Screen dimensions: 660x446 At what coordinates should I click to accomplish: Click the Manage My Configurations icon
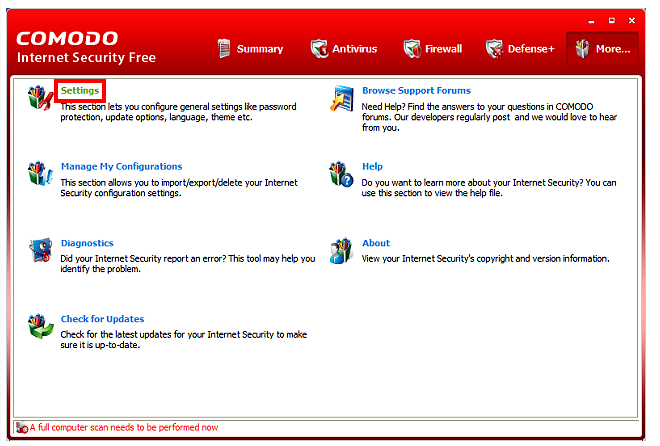(x=40, y=173)
